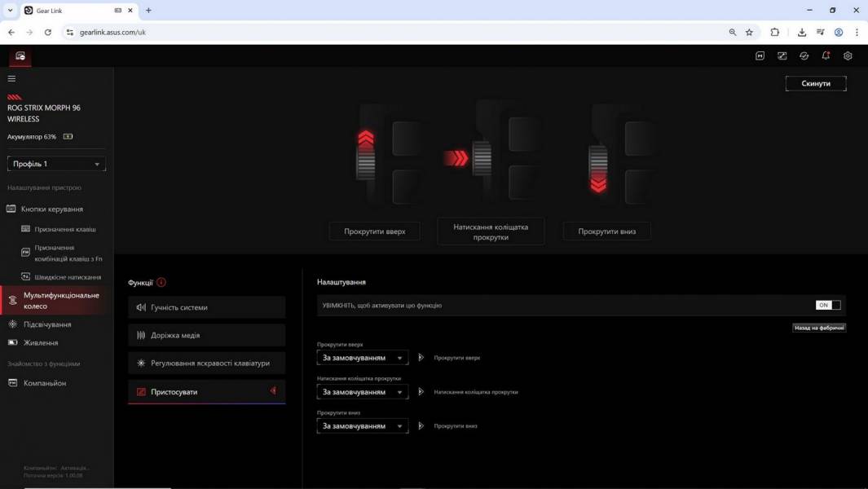Click the sync icon in the app header

804,56
